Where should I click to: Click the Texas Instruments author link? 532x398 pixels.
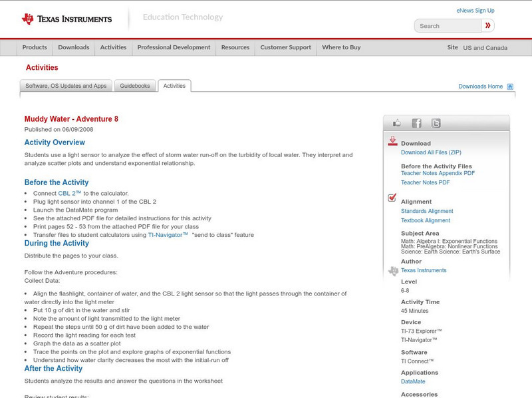(x=424, y=270)
